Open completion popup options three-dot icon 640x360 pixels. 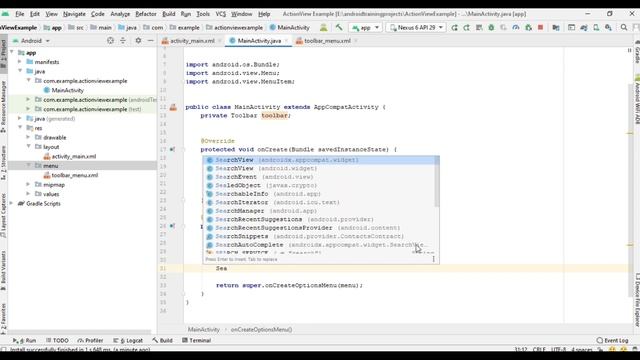433,259
